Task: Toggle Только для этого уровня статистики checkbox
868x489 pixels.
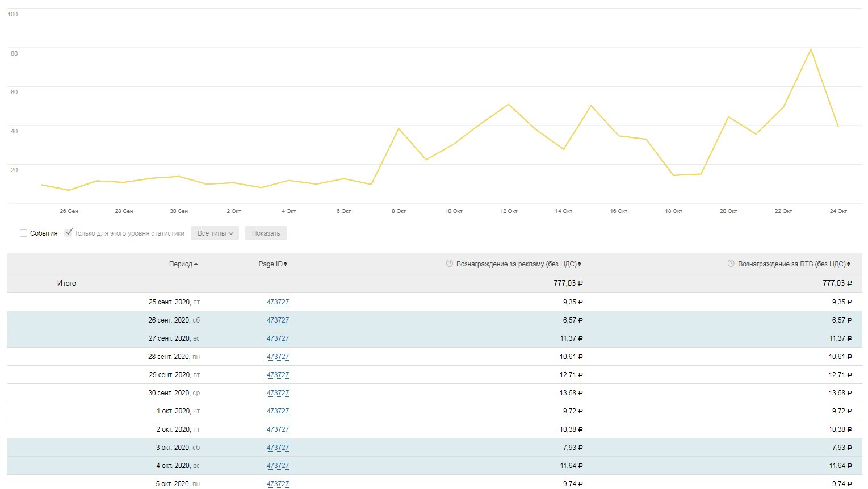Action: 69,233
